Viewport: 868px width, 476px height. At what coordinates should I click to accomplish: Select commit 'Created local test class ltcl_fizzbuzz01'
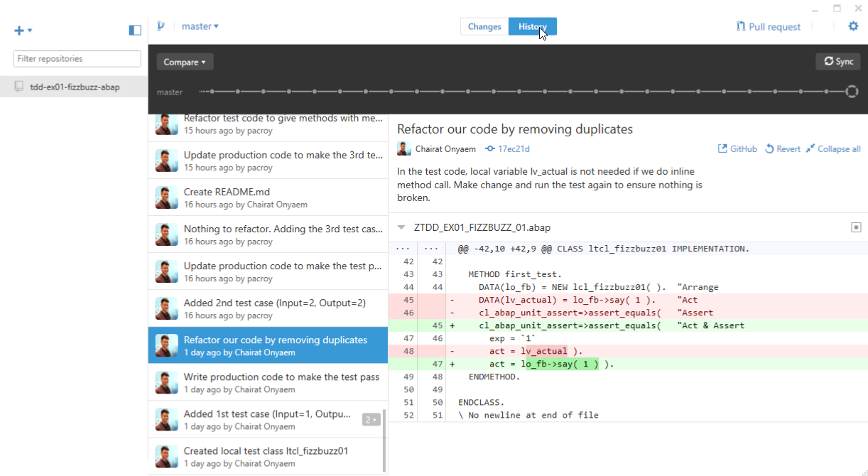click(x=268, y=456)
